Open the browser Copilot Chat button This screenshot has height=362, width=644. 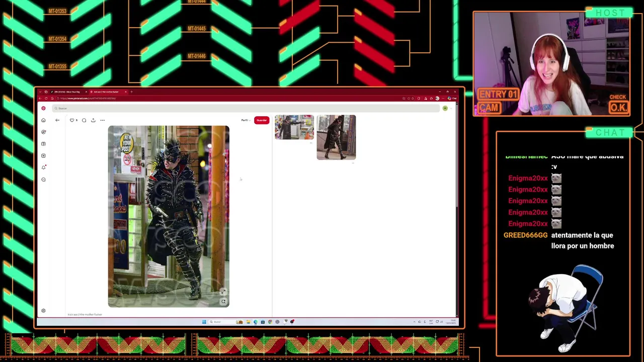tap(451, 99)
